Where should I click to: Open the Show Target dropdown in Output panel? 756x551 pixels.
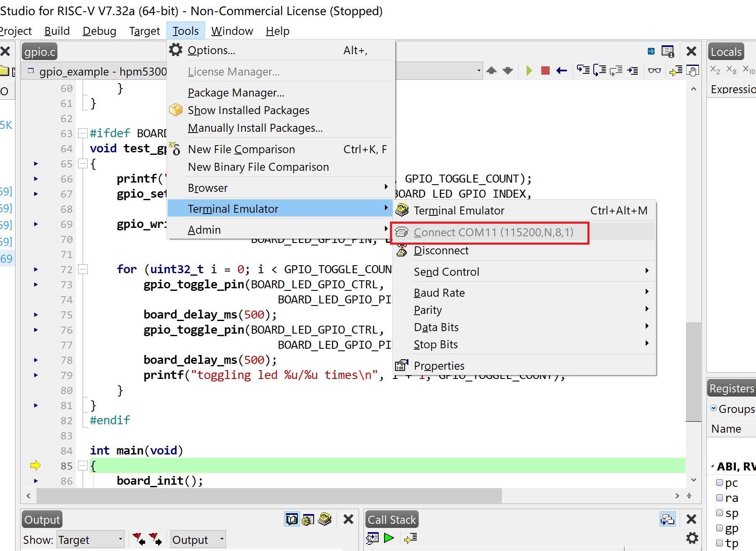91,539
